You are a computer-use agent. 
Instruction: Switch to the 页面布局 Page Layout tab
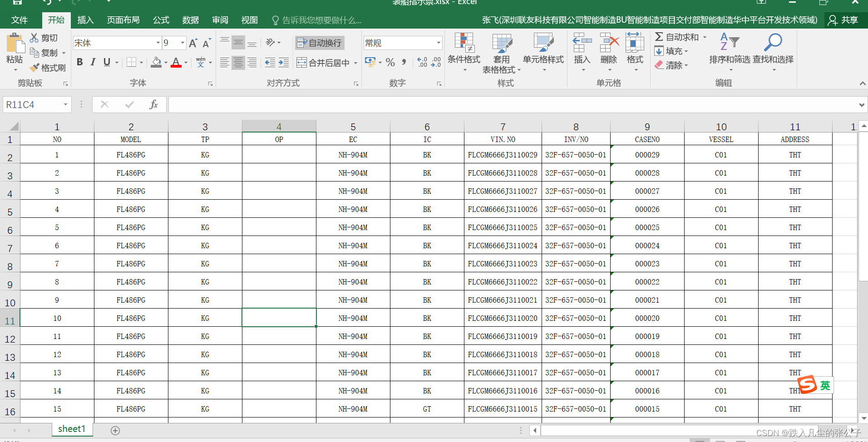[x=123, y=20]
